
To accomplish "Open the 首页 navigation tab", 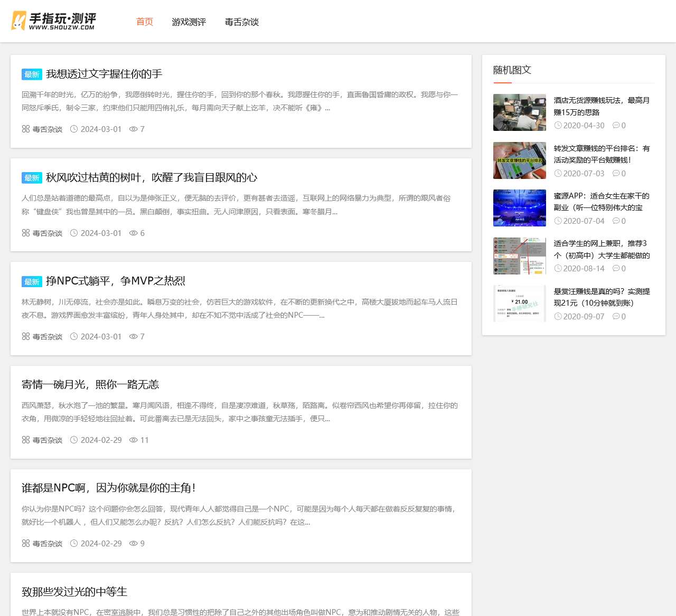I will (144, 22).
